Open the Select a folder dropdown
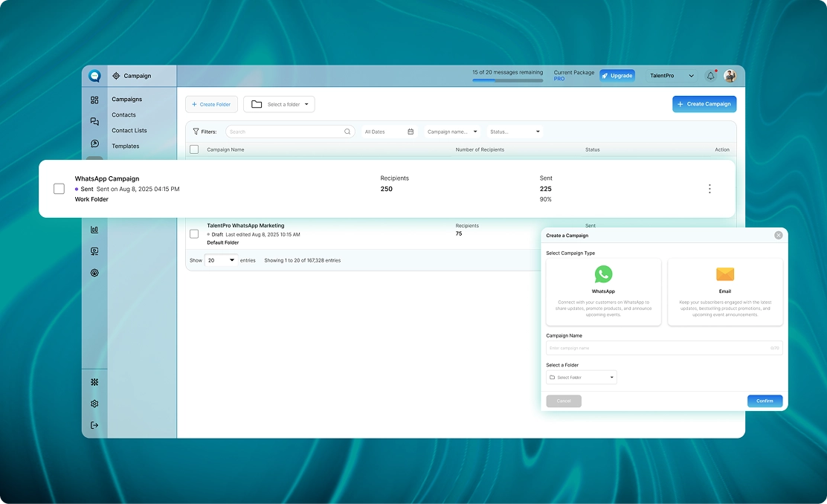The height and width of the screenshot is (504, 827). pos(279,104)
